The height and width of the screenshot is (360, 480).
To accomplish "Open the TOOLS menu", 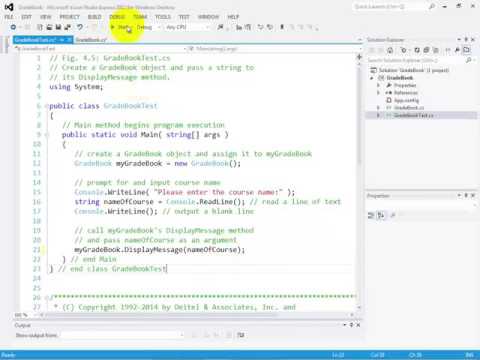I will 163,17.
